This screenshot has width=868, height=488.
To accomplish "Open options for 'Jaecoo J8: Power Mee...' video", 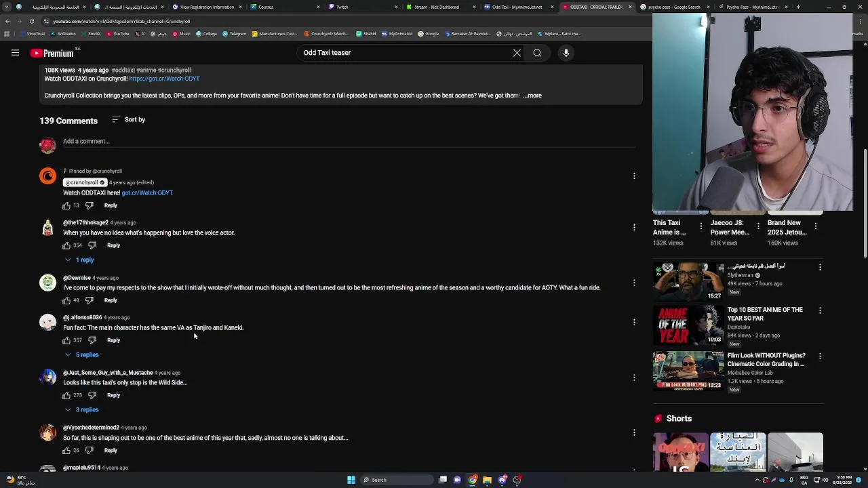I will [x=758, y=226].
